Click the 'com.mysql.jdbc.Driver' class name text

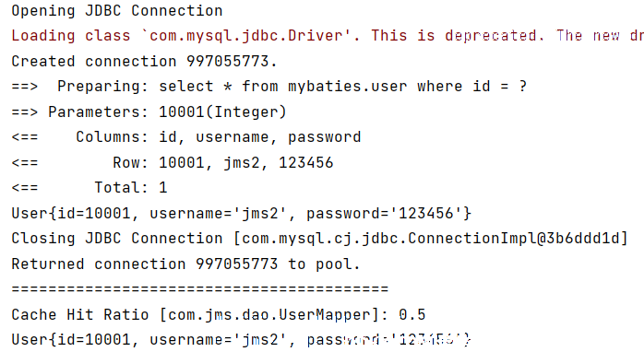245,36
